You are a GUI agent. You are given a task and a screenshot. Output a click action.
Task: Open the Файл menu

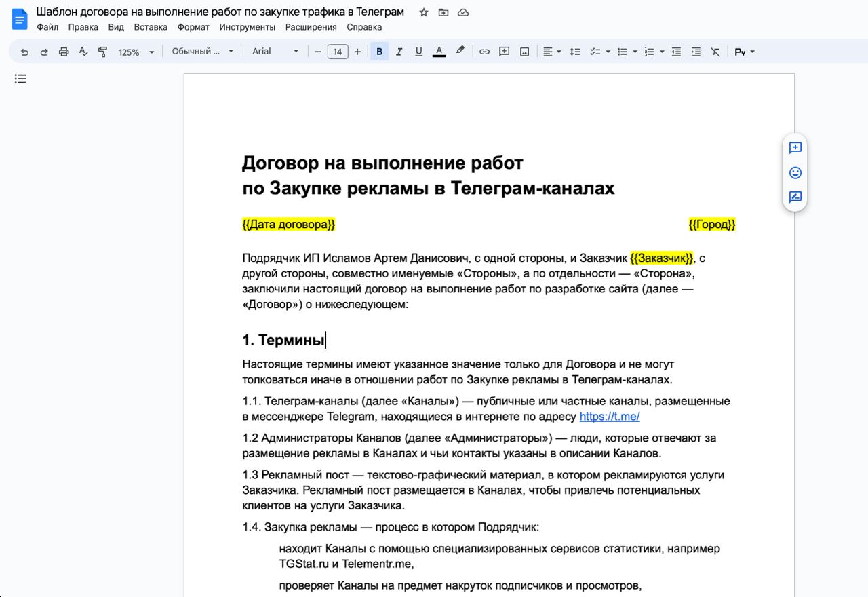47,27
